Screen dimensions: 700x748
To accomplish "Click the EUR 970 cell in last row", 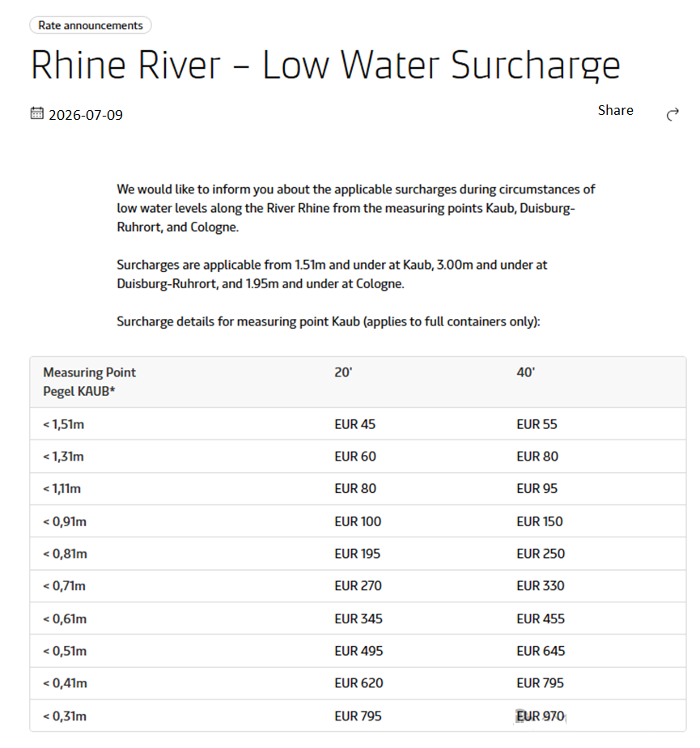I will [541, 716].
